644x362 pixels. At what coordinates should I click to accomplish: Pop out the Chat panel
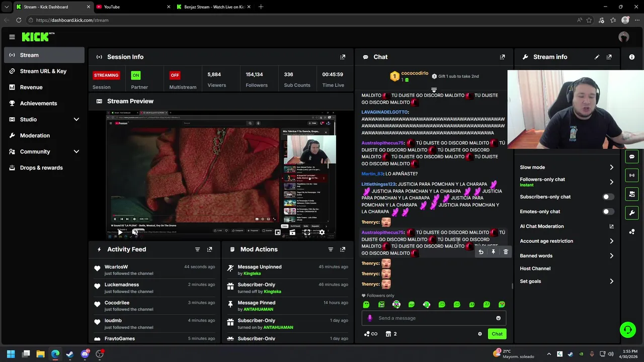point(502,57)
